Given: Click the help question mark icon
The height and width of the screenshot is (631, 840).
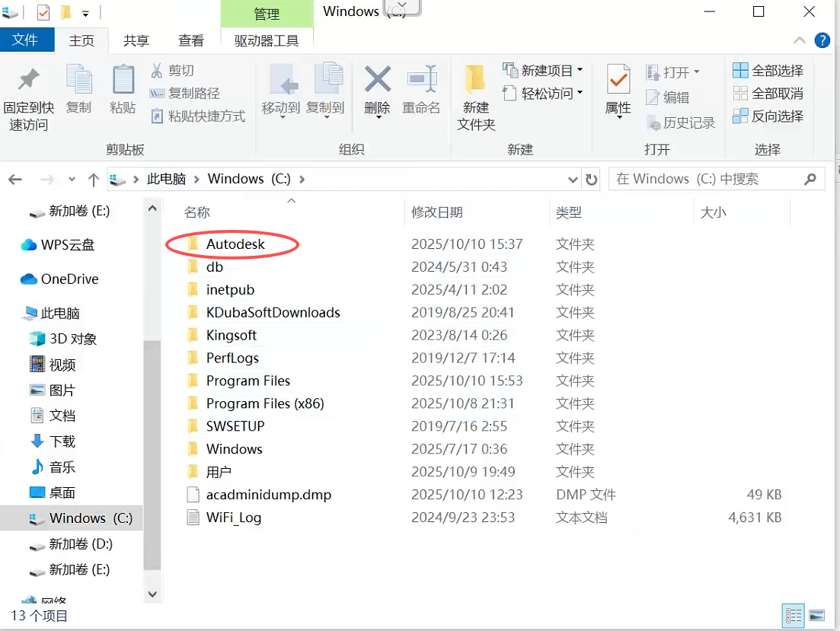Looking at the screenshot, I should 822,40.
